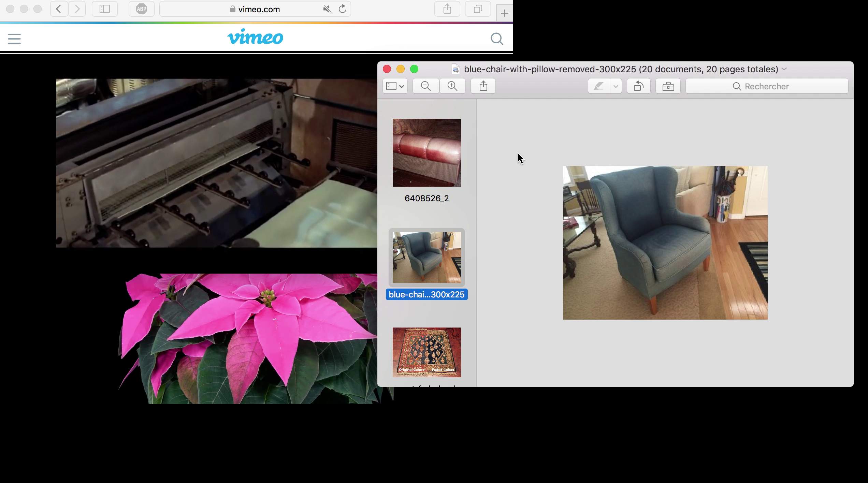Play the printing press video
The width and height of the screenshot is (868, 483).
[x=217, y=163]
